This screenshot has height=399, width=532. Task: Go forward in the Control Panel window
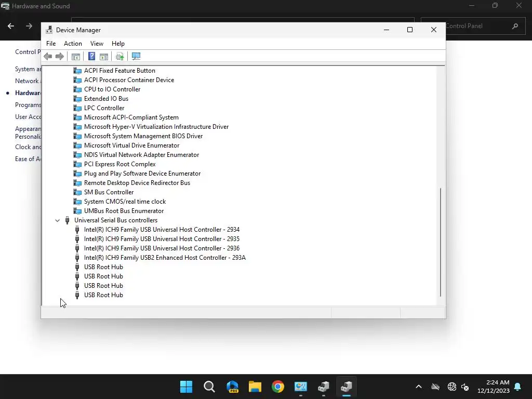coord(29,26)
